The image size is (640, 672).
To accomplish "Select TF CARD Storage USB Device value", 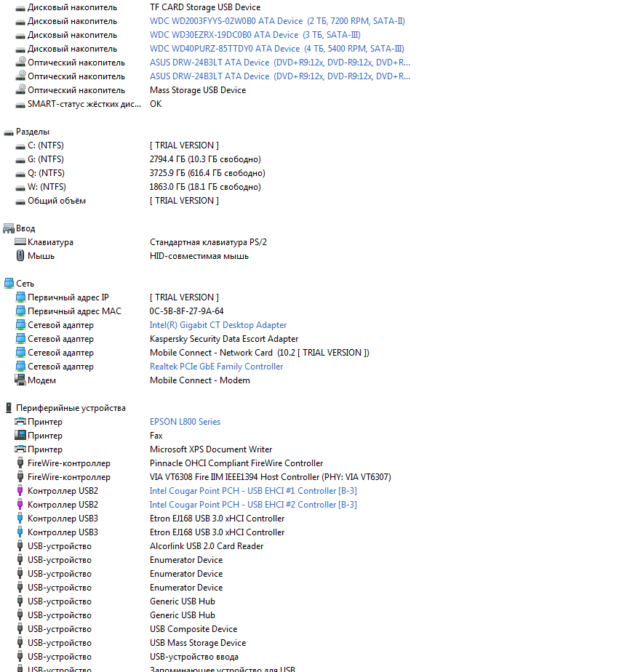I will (205, 7).
